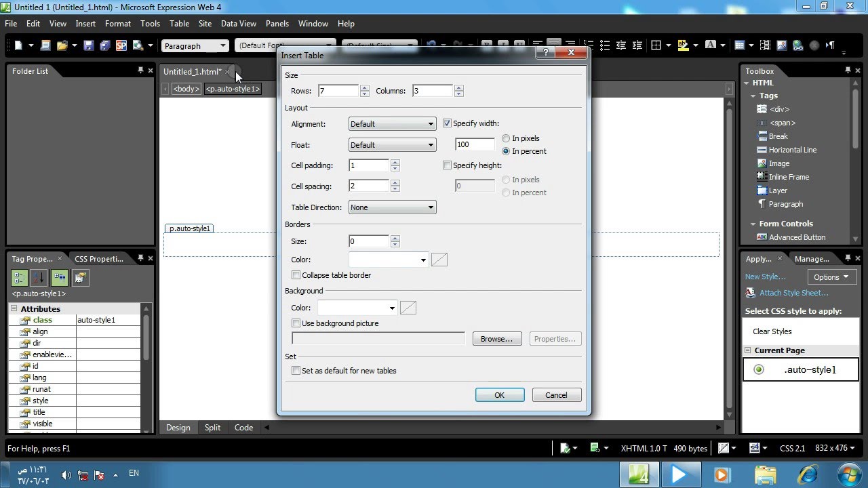This screenshot has width=868, height=488.
Task: Select width In pixels radio button
Action: click(x=506, y=138)
